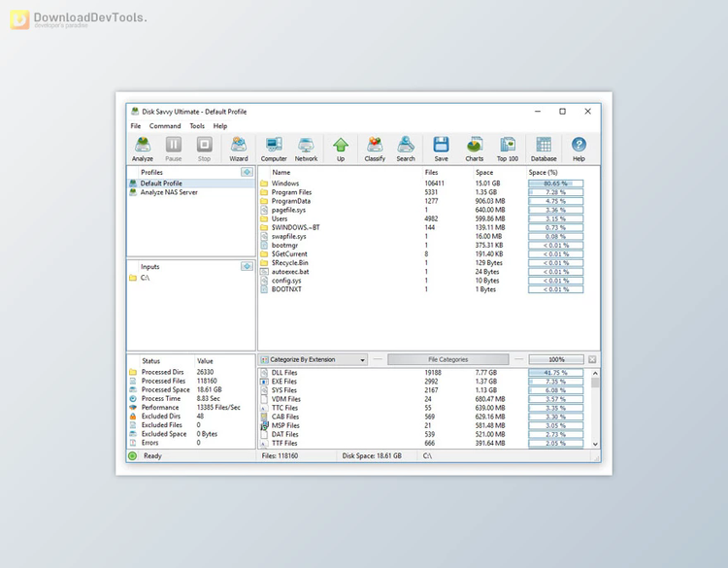Click the Processed Dirs status row
Viewport: 728px width, 568px height.
point(191,372)
